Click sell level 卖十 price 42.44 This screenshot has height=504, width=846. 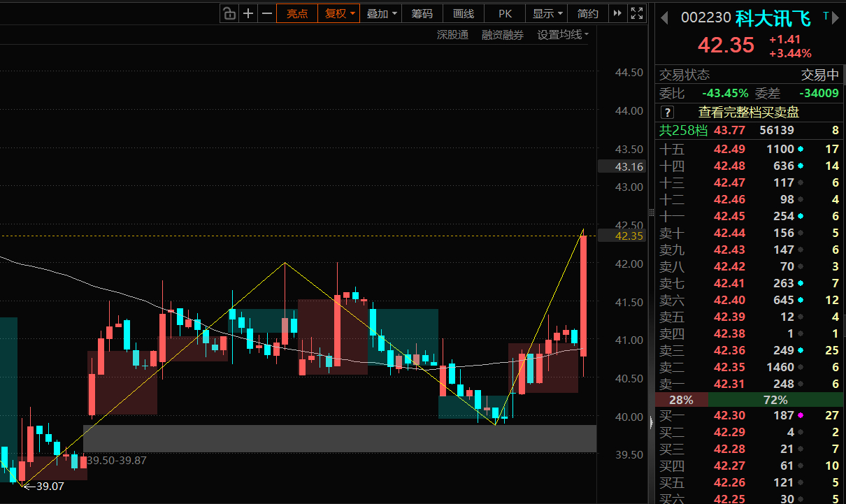[729, 233]
